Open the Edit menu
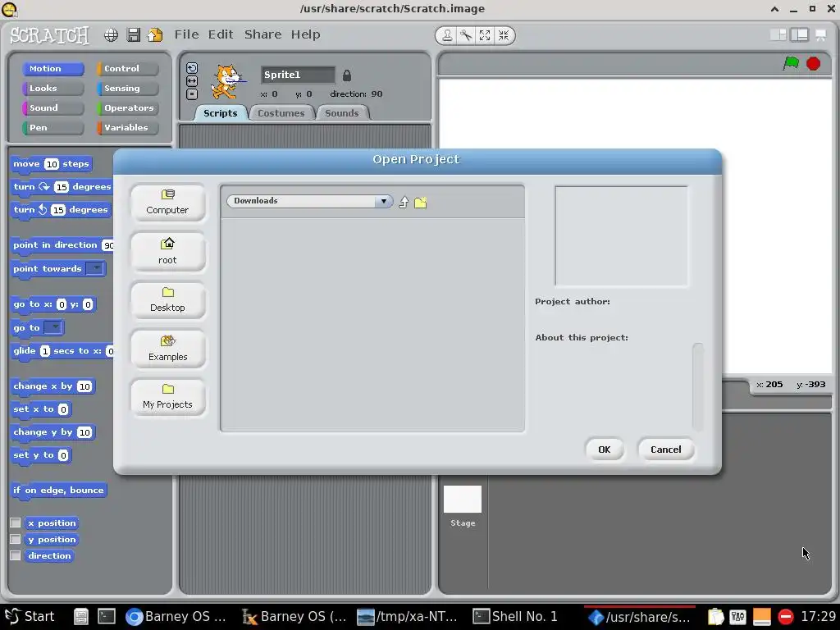 221,34
